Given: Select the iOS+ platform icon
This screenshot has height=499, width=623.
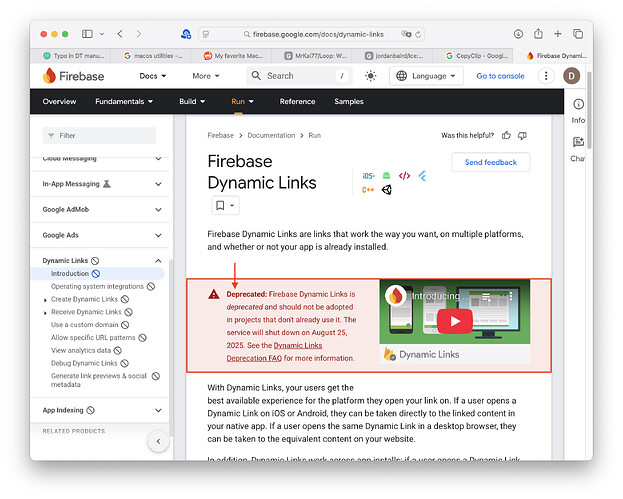Looking at the screenshot, I should [368, 176].
